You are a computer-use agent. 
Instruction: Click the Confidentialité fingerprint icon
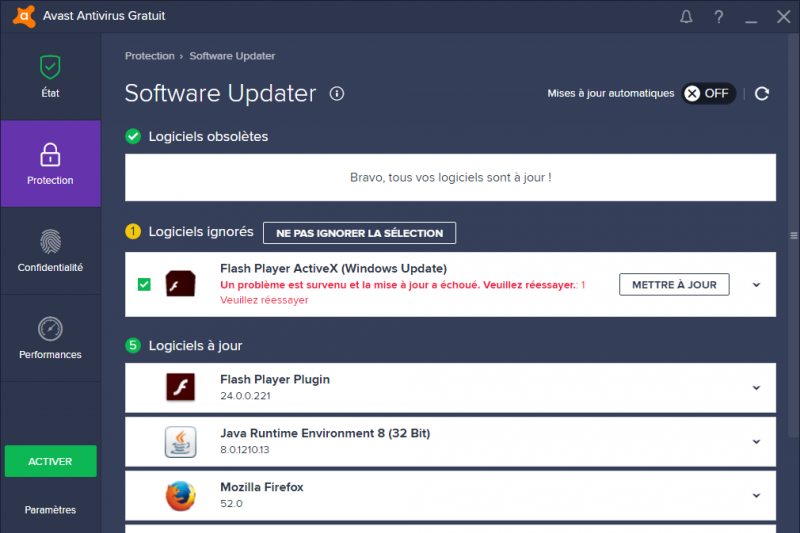50,242
